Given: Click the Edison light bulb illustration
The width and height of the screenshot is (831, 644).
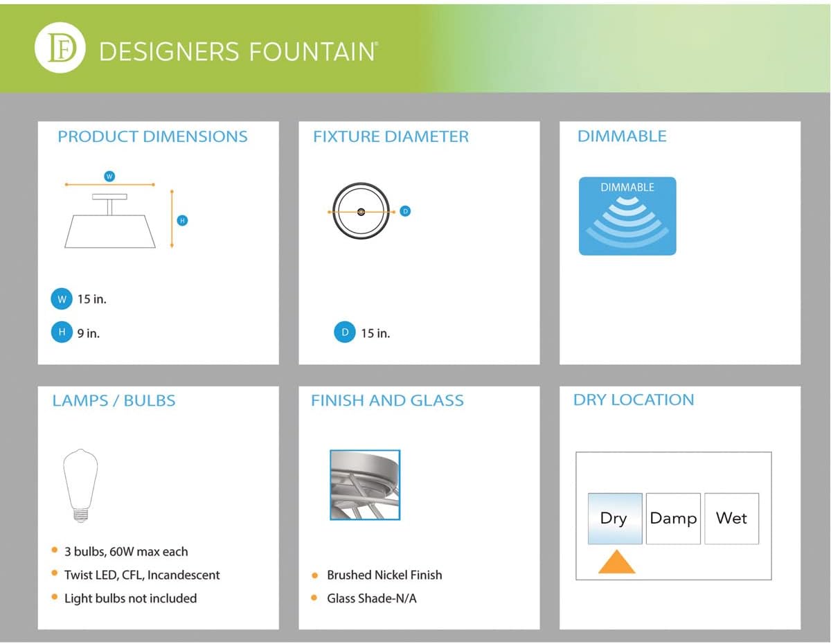Looking at the screenshot, I should 80,485.
